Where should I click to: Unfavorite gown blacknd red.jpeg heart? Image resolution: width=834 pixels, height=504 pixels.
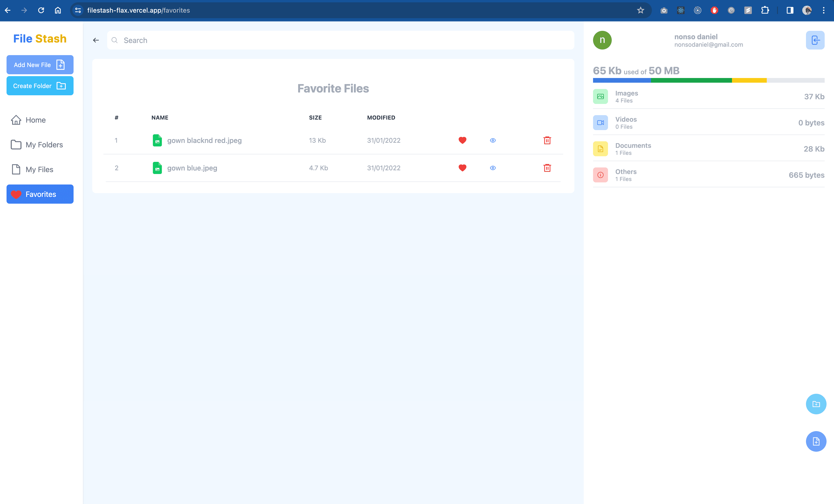462,140
